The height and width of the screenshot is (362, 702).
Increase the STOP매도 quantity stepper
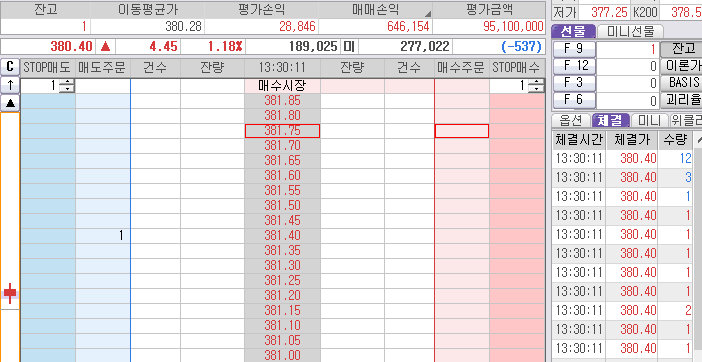coord(67,82)
